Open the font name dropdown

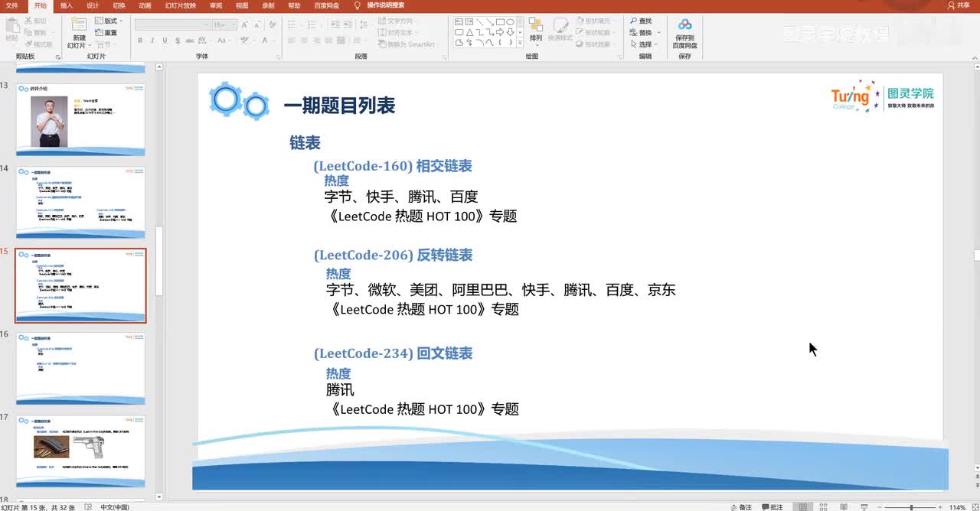click(206, 24)
